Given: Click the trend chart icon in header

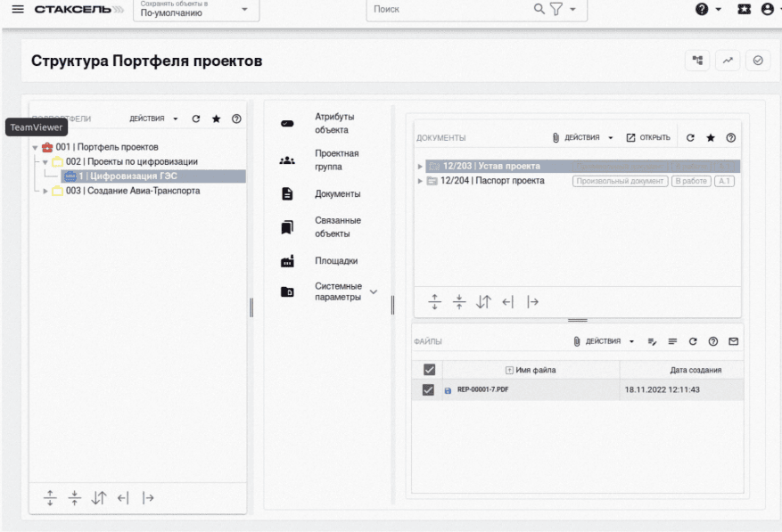Looking at the screenshot, I should 728,61.
